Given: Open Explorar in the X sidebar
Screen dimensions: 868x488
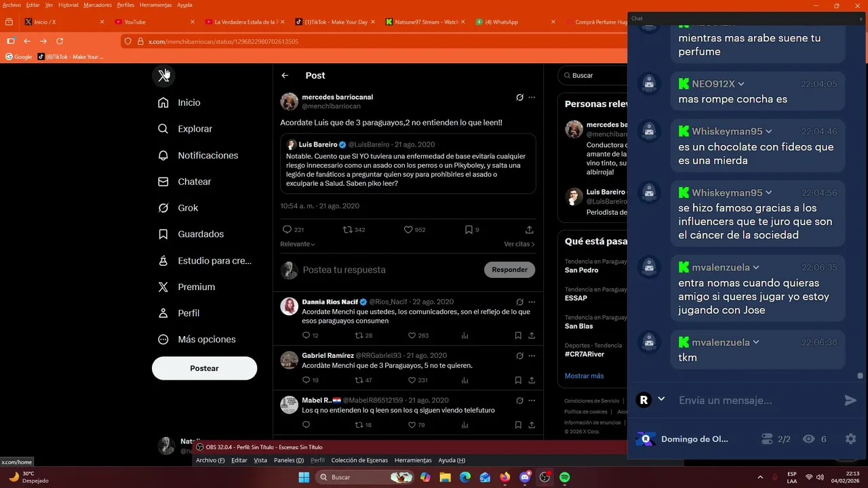Looking at the screenshot, I should 185,129.
